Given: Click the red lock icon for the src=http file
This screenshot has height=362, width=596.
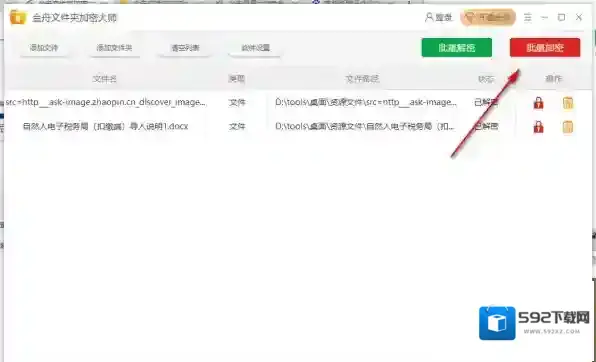Looking at the screenshot, I should [x=538, y=103].
